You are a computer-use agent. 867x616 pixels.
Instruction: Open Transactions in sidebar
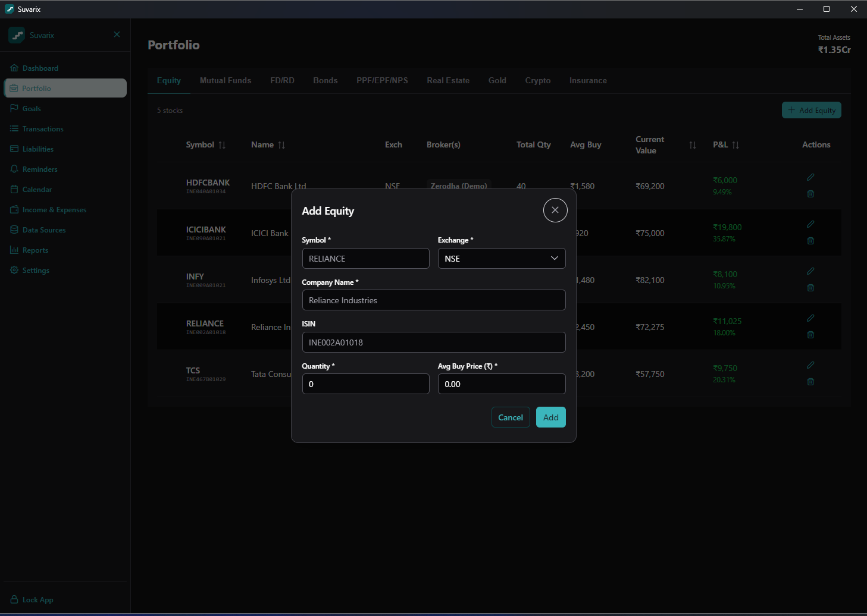tap(65, 129)
